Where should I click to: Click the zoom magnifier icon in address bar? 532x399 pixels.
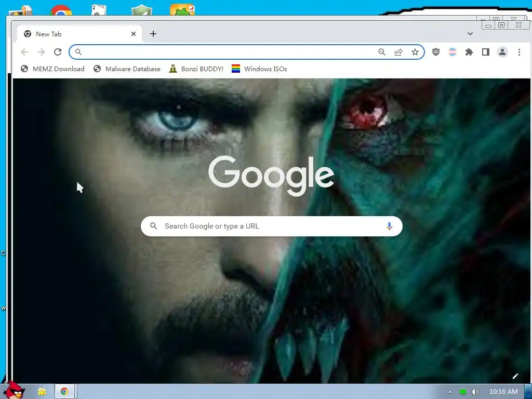click(x=382, y=52)
